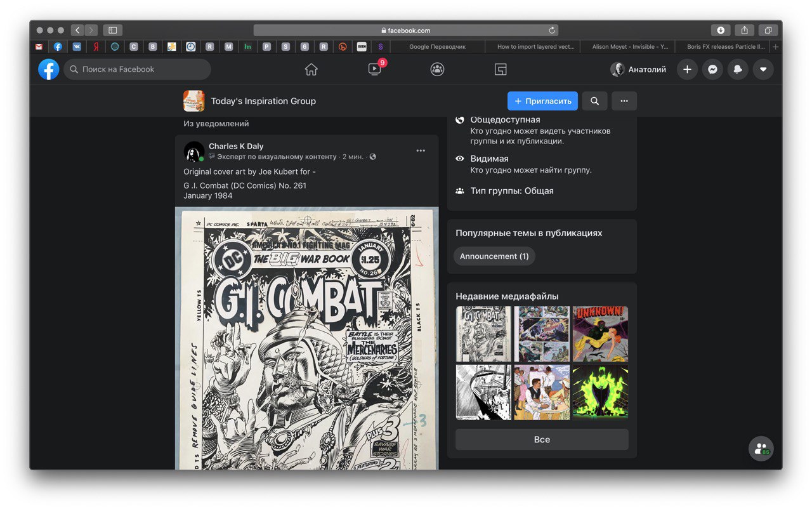Image resolution: width=812 pixels, height=509 pixels.
Task: Open Safari share menu
Action: pos(744,30)
